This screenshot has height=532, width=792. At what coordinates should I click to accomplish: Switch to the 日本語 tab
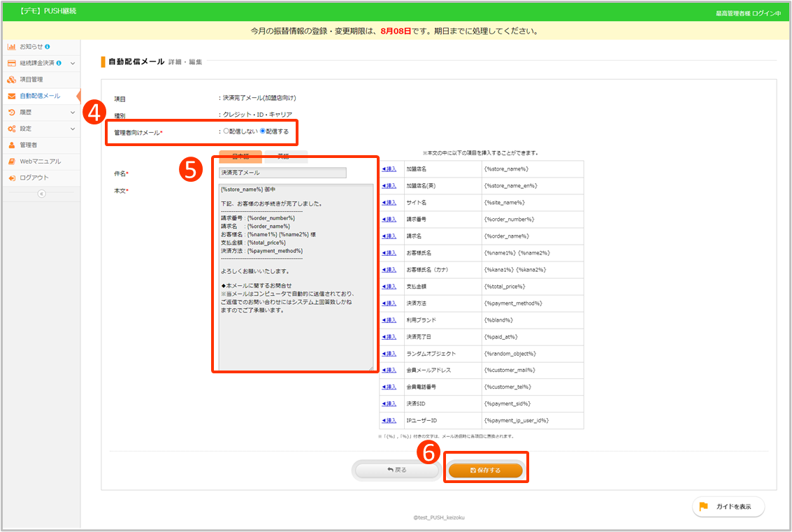(240, 157)
